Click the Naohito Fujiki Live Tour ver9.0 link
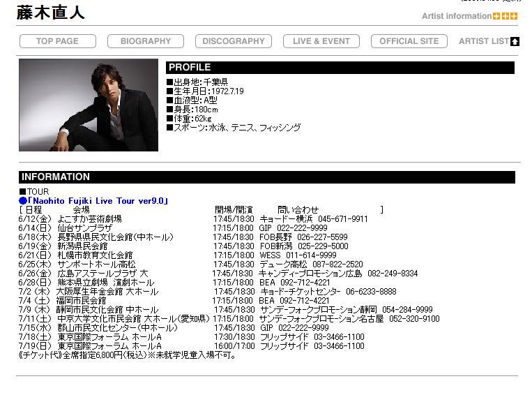Screen dimensions: 532x395 click(98, 201)
